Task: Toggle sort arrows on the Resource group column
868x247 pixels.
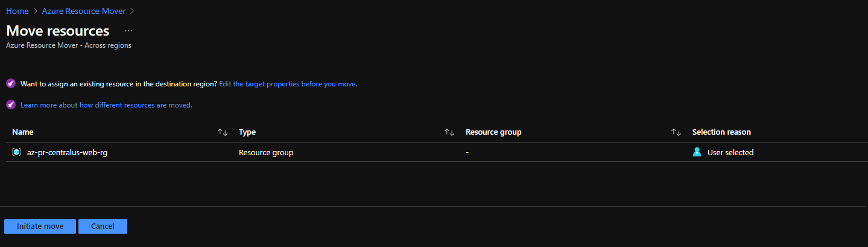Action: click(x=676, y=132)
